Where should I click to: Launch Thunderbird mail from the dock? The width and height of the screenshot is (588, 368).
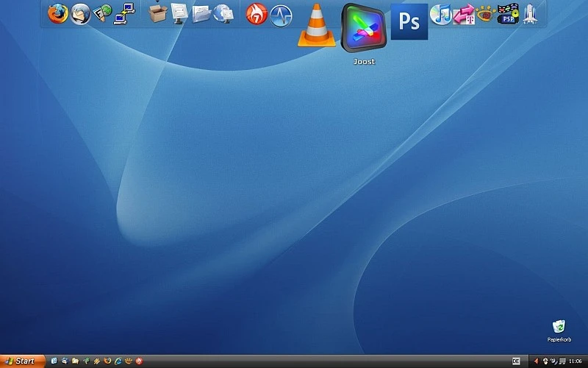(x=80, y=13)
